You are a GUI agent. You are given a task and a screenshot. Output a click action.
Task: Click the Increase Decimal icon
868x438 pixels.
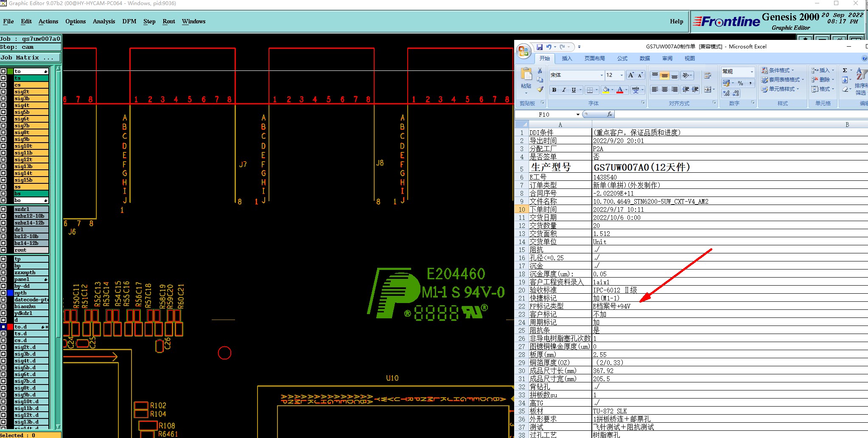pyautogui.click(x=727, y=93)
